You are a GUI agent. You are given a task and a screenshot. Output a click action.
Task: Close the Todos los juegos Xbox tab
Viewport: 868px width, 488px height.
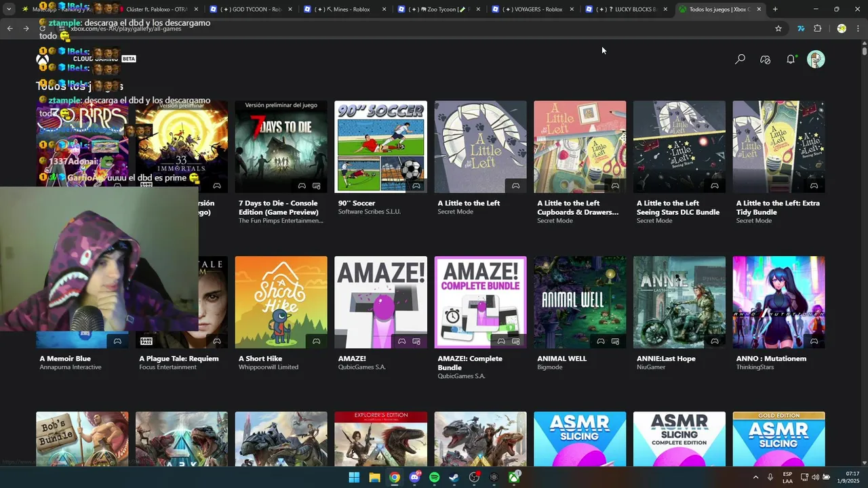pos(759,9)
